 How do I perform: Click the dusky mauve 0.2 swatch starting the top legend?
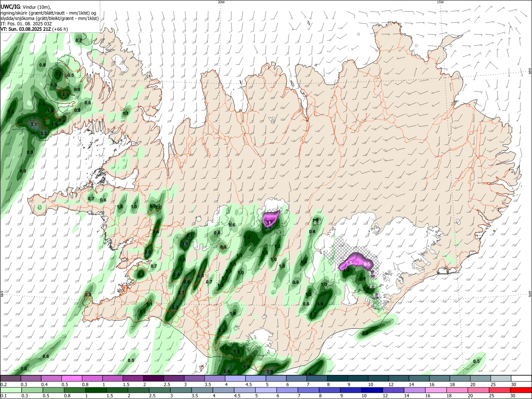[x=10, y=378]
